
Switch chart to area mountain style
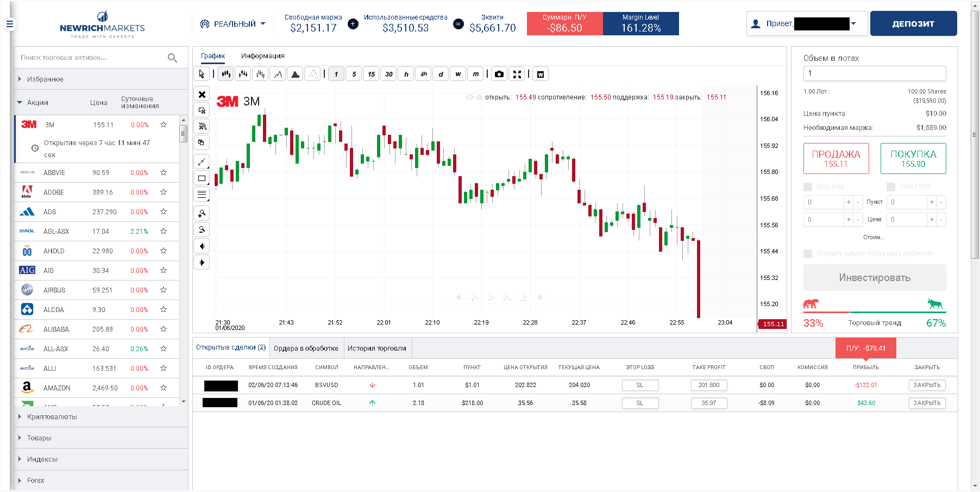tap(296, 74)
